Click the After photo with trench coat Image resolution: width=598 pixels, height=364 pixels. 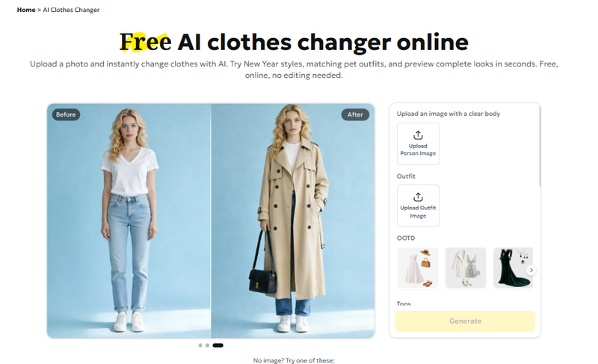point(293,220)
